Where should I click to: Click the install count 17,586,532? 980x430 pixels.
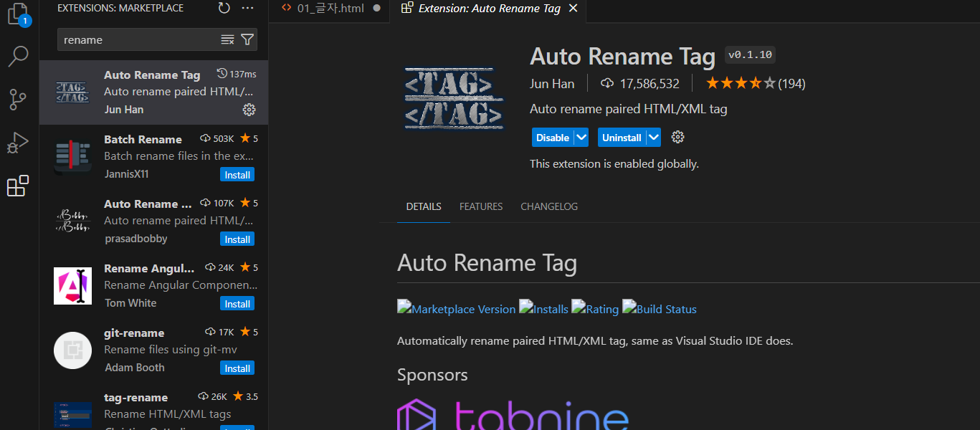click(640, 83)
